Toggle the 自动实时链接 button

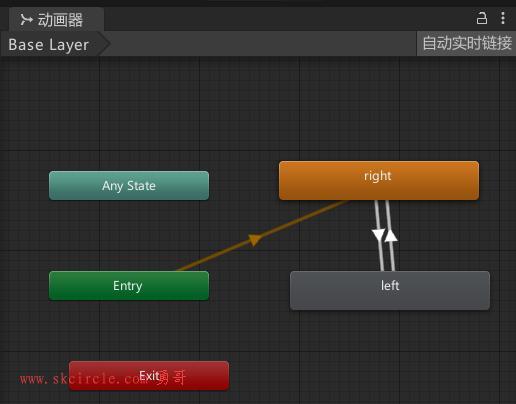pyautogui.click(x=466, y=44)
